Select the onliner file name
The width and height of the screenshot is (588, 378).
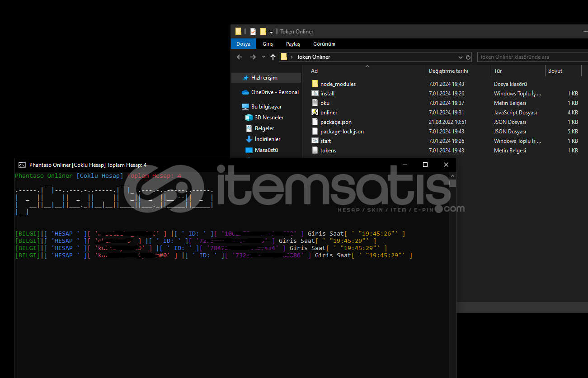pos(329,113)
